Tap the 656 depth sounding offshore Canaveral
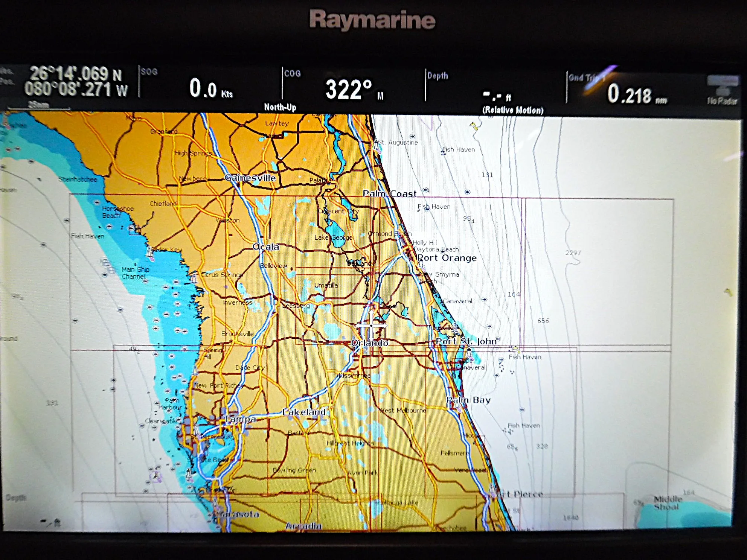 543,321
